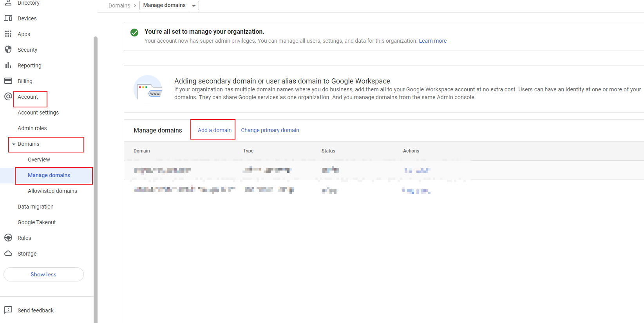Select Domains in the sidebar

pyautogui.click(x=29, y=144)
